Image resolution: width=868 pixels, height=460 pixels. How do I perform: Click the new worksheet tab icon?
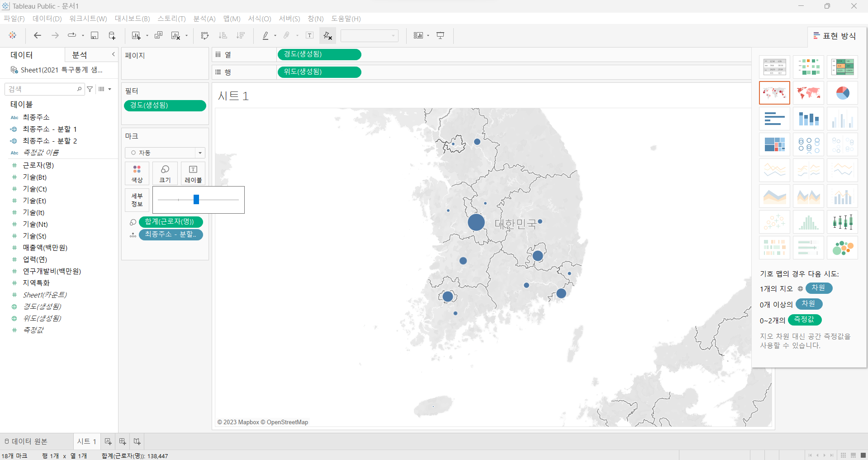click(108, 441)
